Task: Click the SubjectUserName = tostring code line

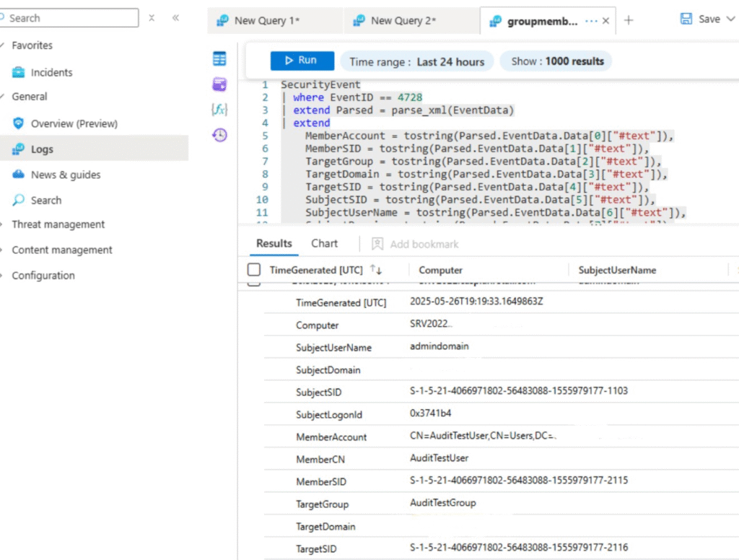Action: pyautogui.click(x=495, y=212)
